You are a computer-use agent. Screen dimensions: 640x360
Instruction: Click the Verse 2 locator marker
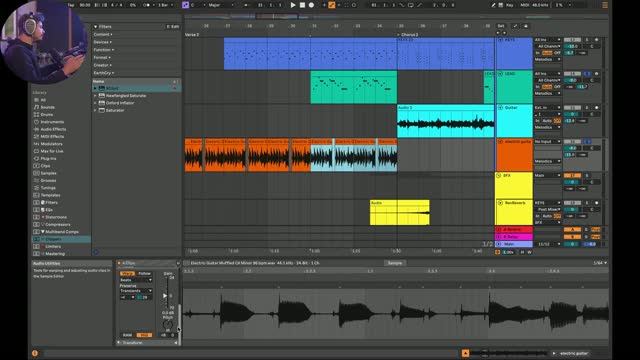(192, 35)
